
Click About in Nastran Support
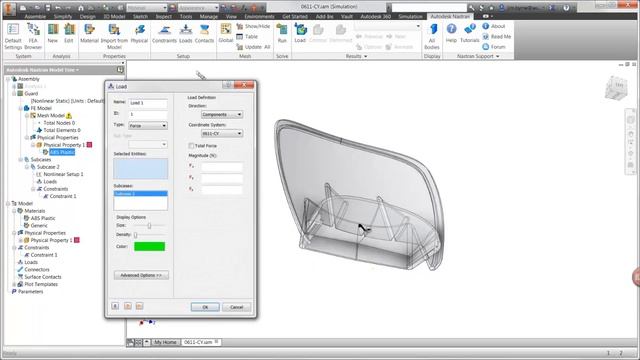[494, 26]
